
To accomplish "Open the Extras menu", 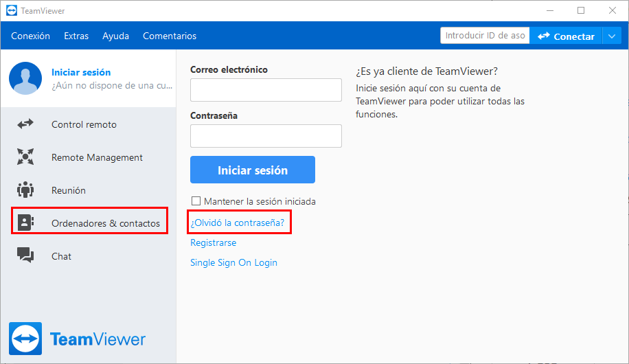I will (76, 36).
